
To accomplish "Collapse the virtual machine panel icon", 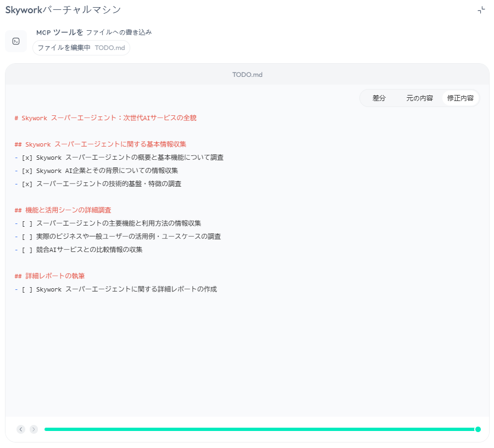I will tap(481, 10).
